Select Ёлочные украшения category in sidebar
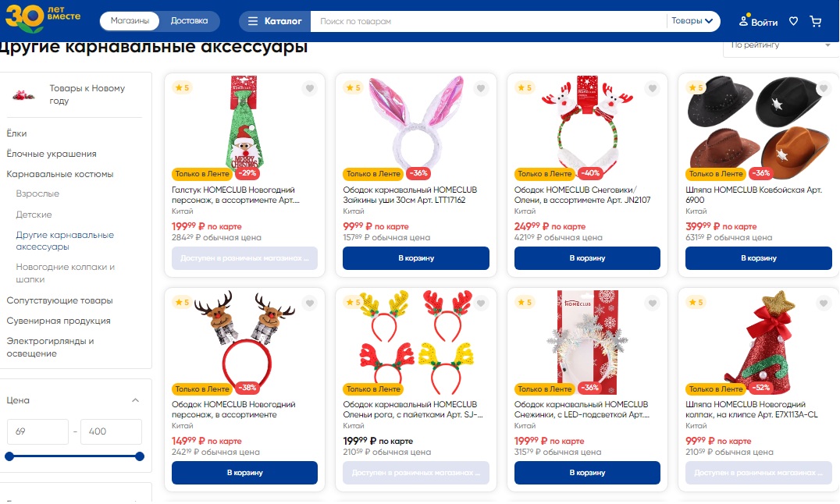The width and height of the screenshot is (840, 504). pyautogui.click(x=52, y=154)
